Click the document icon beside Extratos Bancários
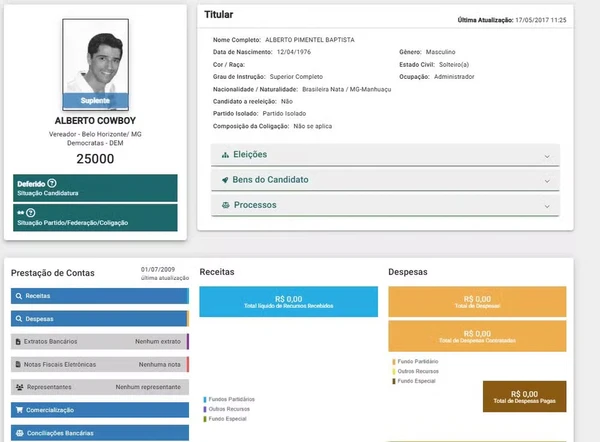 (x=19, y=341)
